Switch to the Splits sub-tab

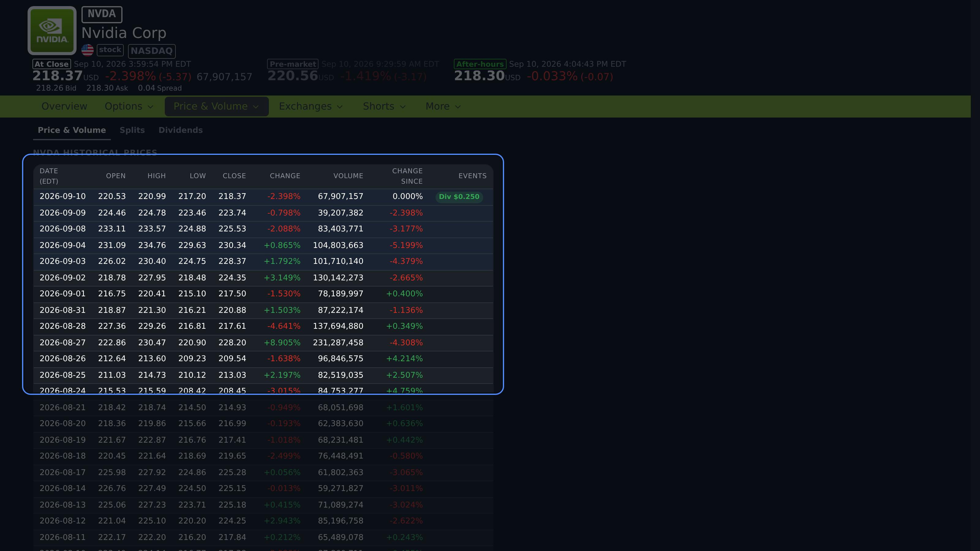coord(132,130)
